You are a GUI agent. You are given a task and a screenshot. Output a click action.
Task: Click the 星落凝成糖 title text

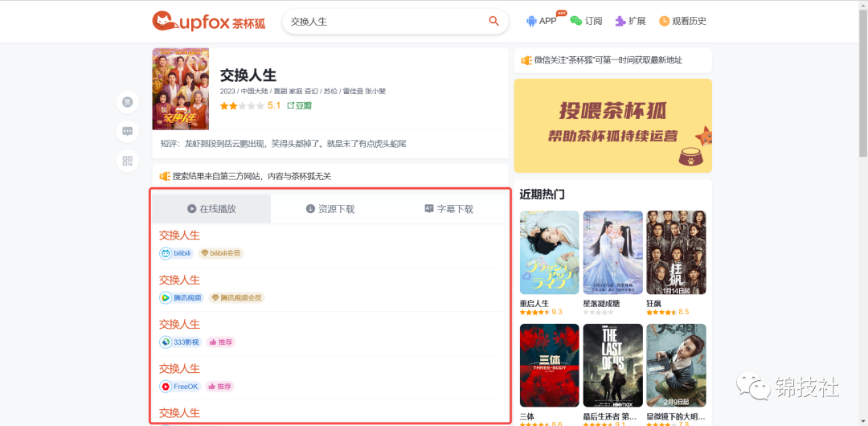(x=601, y=303)
